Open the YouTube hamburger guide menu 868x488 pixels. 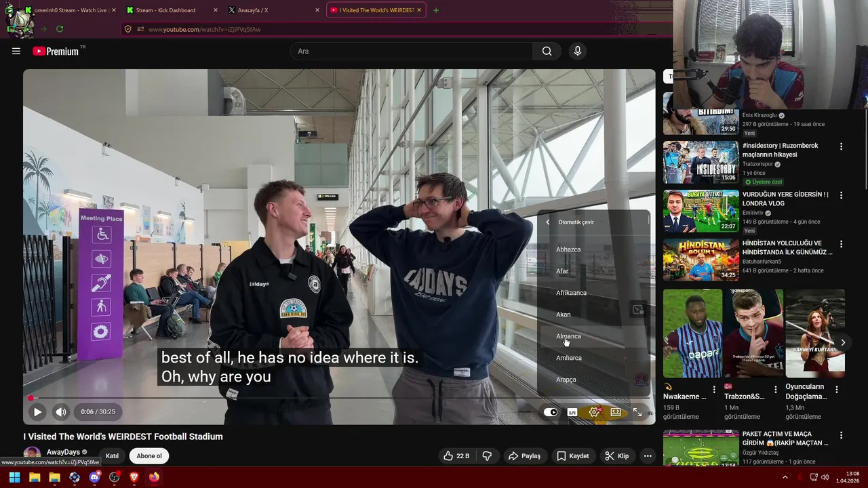tap(16, 51)
